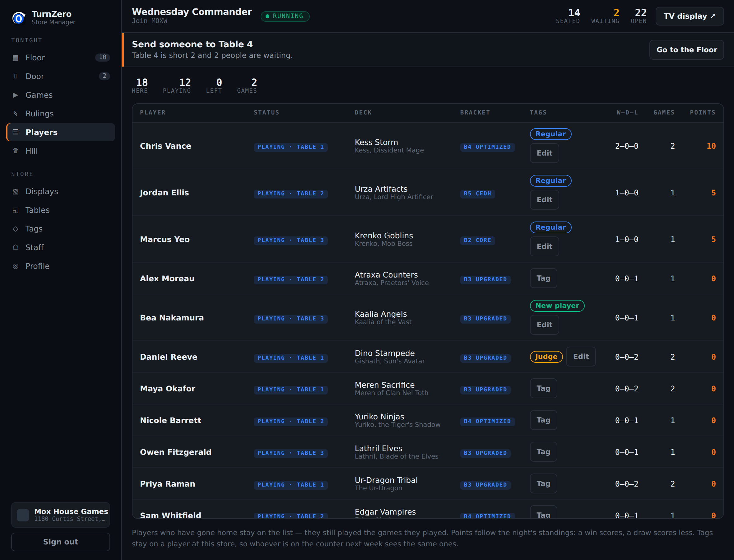Click the Urza Artifacts deck name
Viewport: 734px width, 560px height.
(381, 189)
